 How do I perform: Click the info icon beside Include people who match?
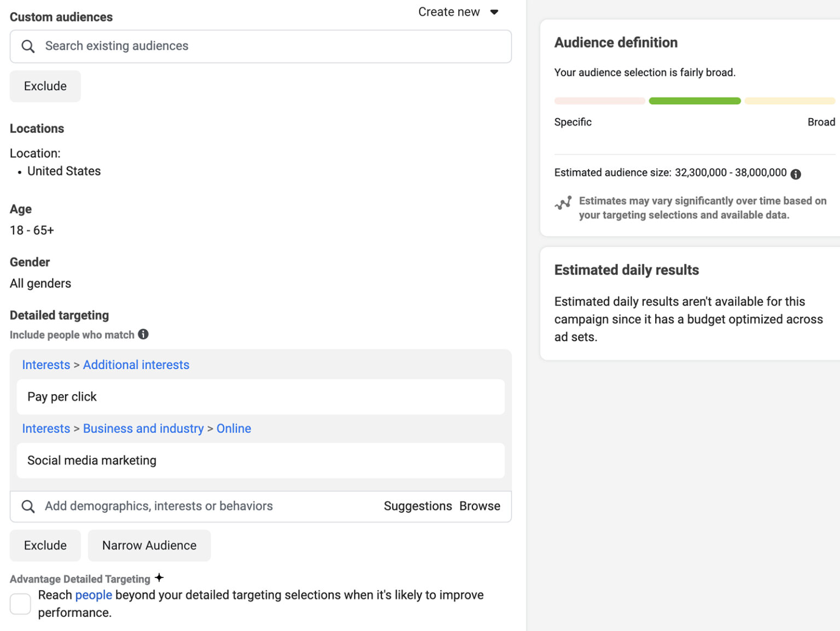point(143,334)
